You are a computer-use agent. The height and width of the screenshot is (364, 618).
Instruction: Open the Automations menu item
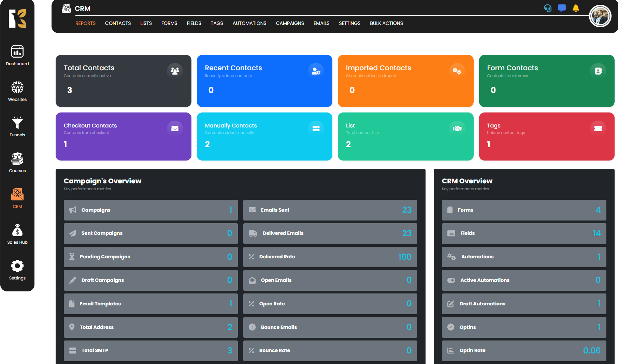[x=249, y=23]
